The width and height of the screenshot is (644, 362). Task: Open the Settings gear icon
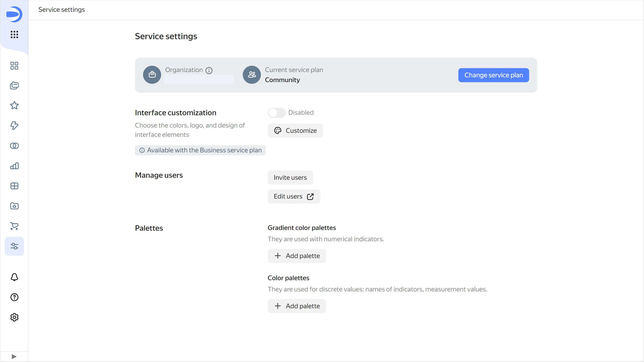point(14,317)
